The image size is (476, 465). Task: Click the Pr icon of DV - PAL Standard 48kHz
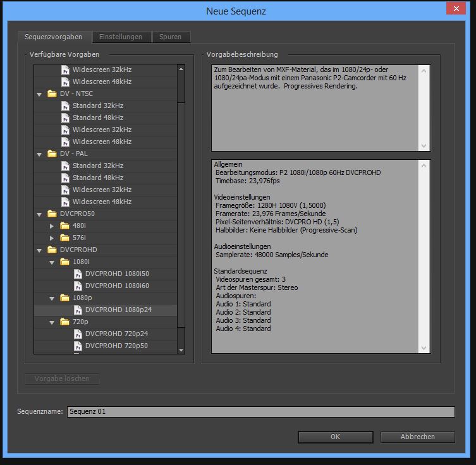pos(65,178)
